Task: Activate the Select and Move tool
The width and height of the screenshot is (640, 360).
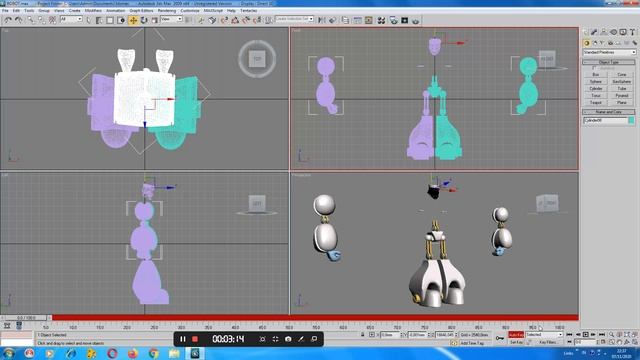Action: point(133,20)
